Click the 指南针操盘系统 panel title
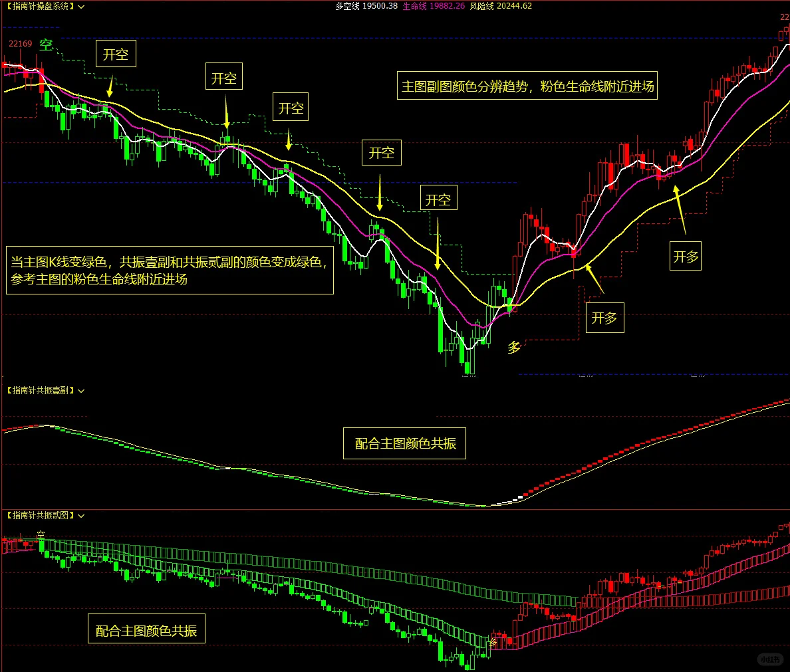 coord(41,7)
